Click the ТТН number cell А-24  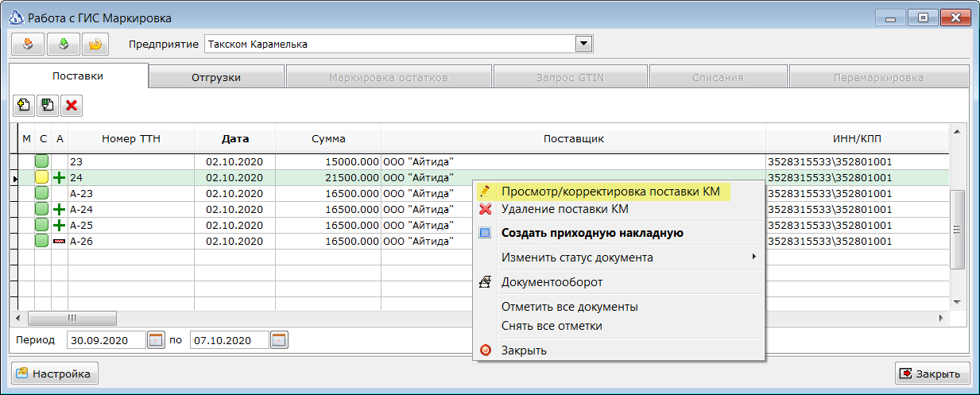click(131, 209)
